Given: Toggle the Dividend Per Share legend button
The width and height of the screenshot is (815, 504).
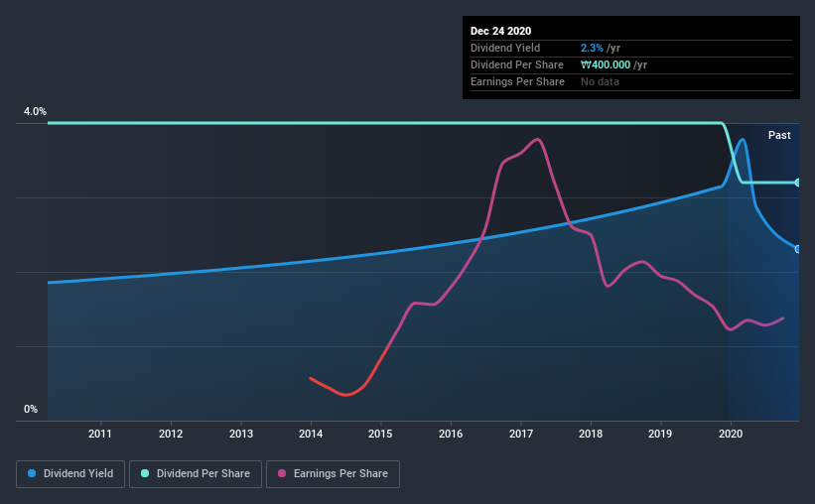Looking at the screenshot, I should click(x=196, y=474).
